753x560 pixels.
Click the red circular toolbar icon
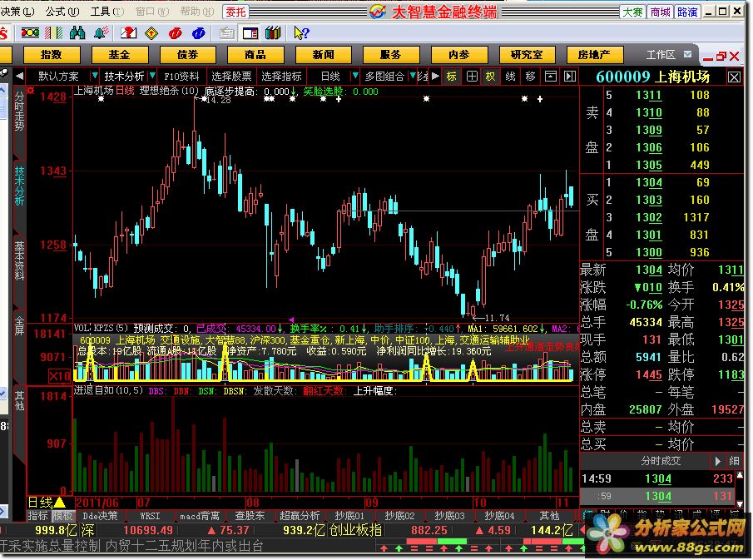click(176, 32)
